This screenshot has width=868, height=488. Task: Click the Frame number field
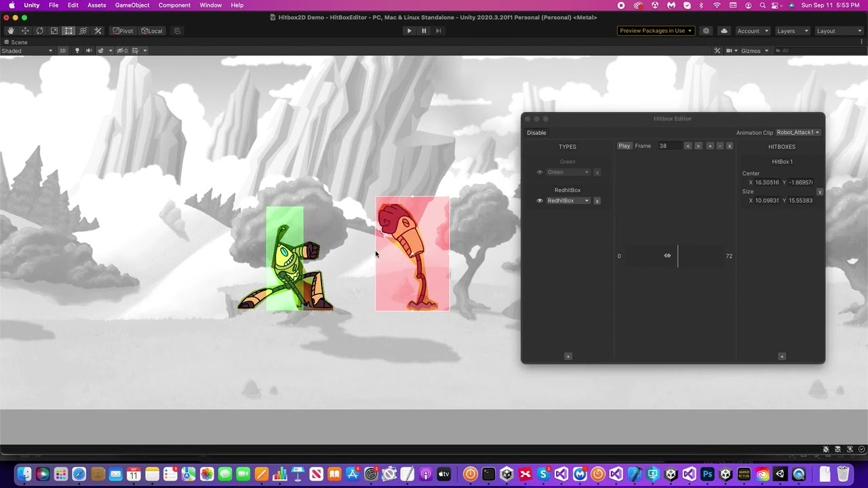tap(670, 146)
